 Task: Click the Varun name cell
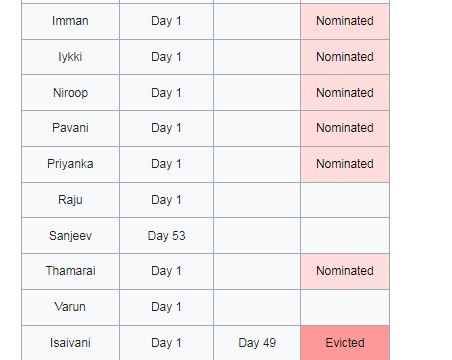pos(70,307)
